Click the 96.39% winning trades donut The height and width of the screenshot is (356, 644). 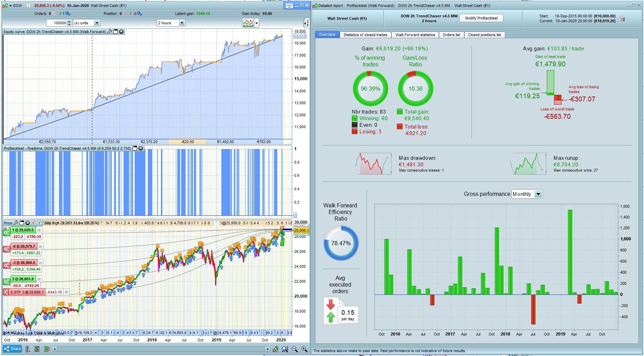click(370, 89)
